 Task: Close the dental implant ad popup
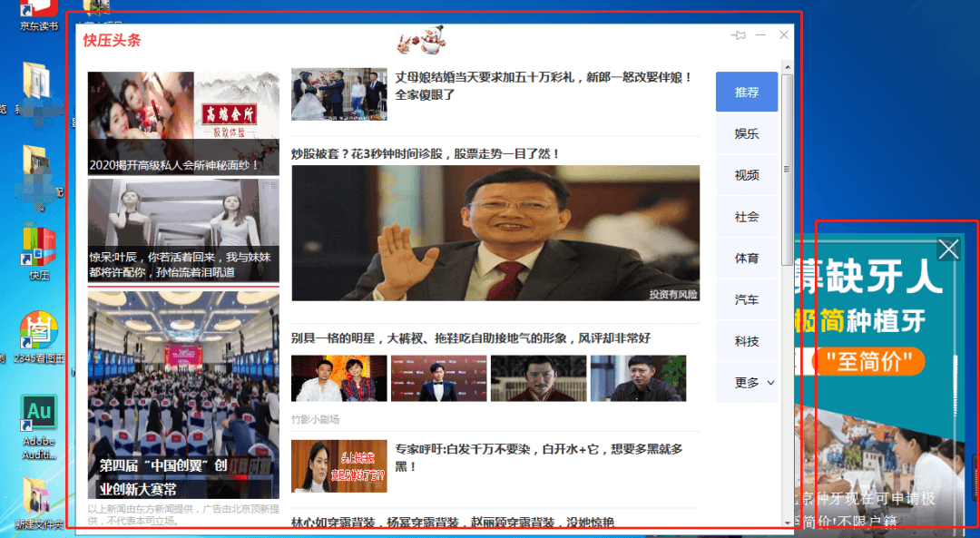[x=948, y=249]
